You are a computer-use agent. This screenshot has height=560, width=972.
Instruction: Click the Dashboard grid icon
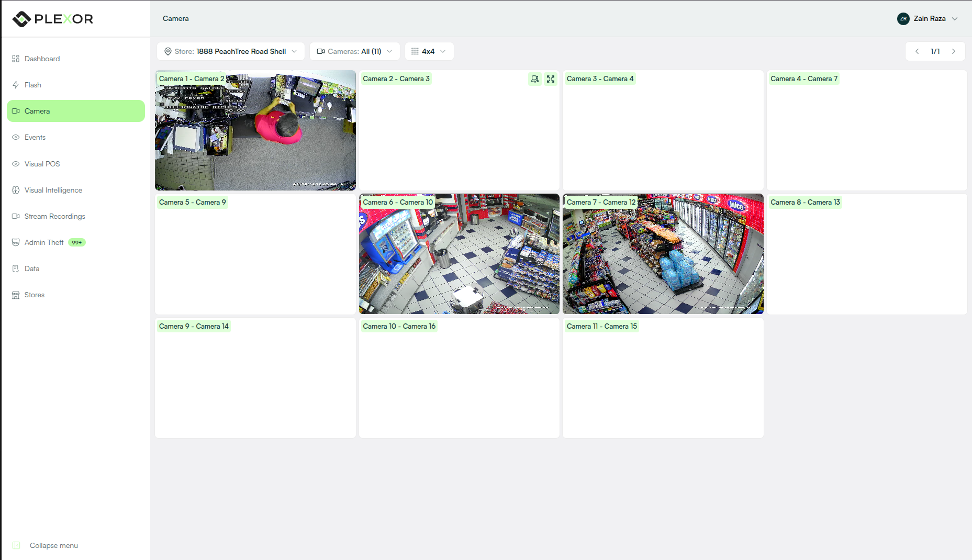click(x=16, y=59)
